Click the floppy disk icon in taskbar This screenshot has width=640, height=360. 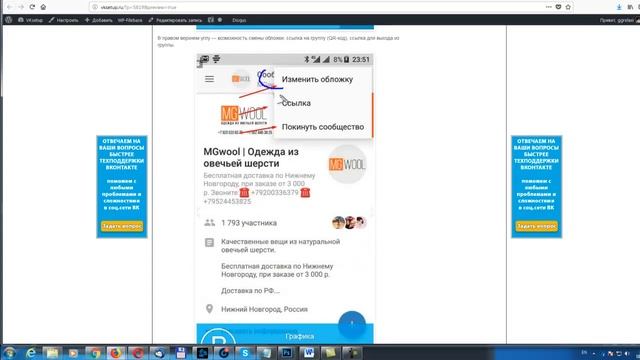pyautogui.click(x=181, y=353)
